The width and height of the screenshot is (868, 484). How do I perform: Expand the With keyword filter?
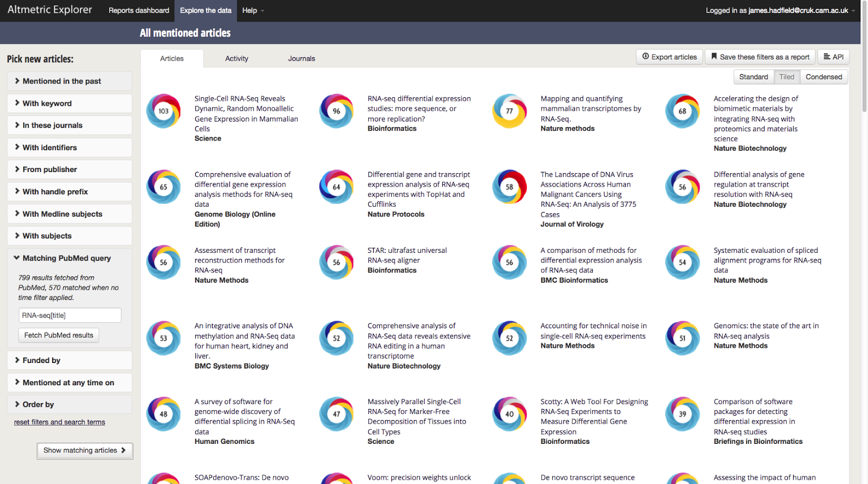point(69,104)
